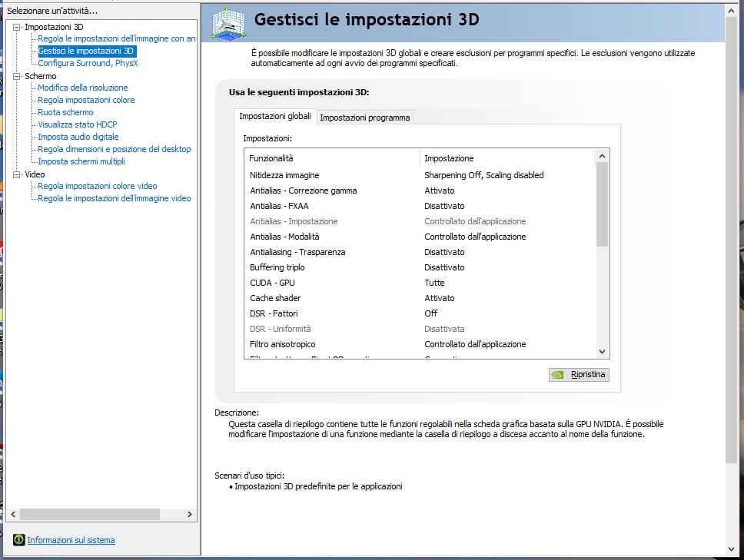Screen dimensions: 744x560
Task: Collapse the Video tree node
Action: coord(17,174)
